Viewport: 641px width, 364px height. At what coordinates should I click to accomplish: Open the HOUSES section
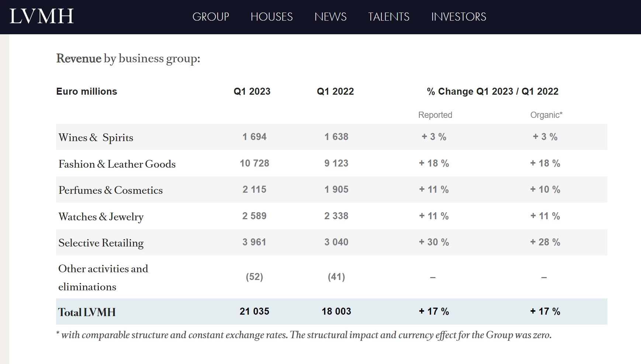point(271,17)
